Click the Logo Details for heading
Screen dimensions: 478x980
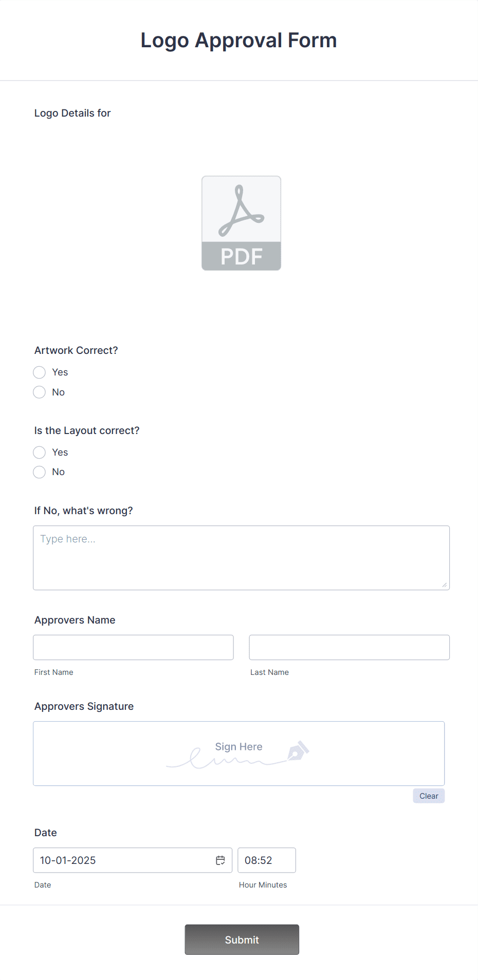point(72,113)
